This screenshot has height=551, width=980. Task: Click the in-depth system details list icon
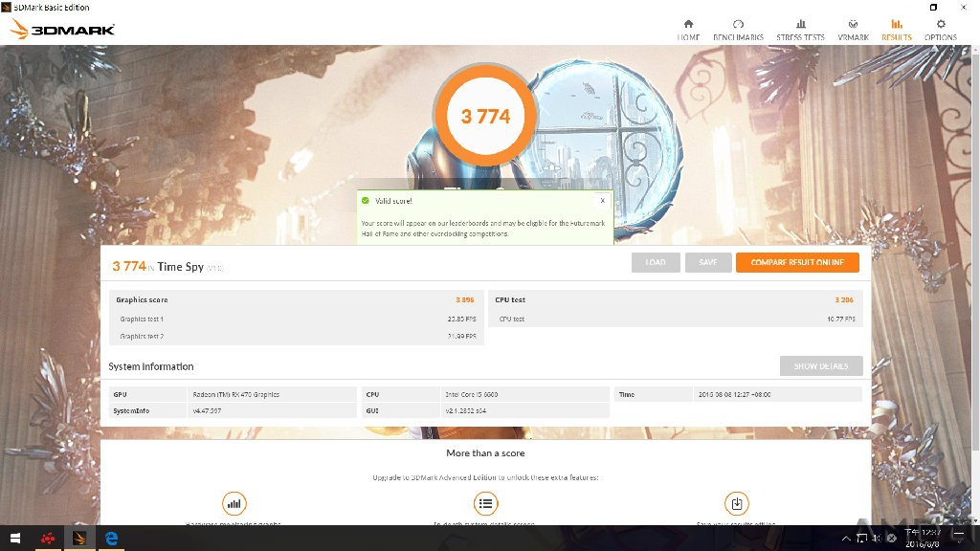click(x=485, y=503)
